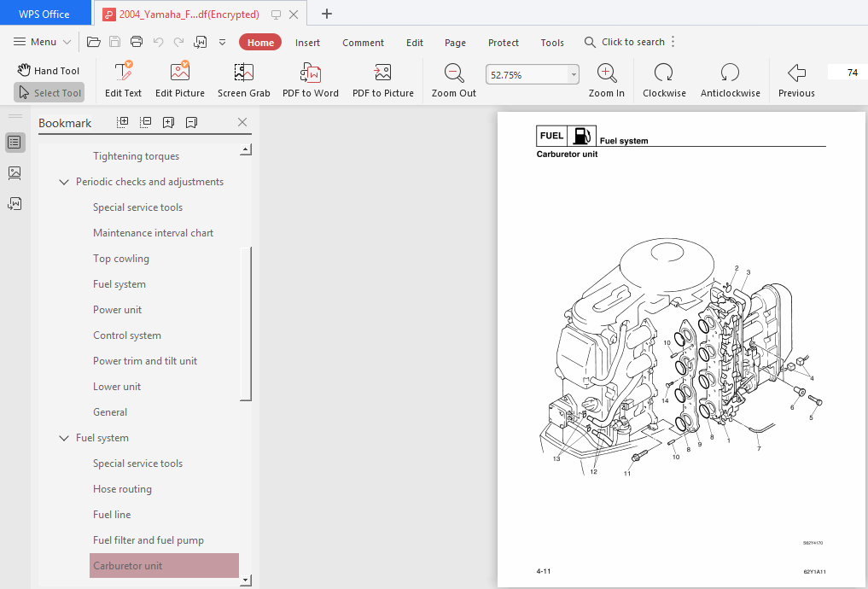Open the Protect tab
The height and width of the screenshot is (589, 868).
tap(504, 43)
